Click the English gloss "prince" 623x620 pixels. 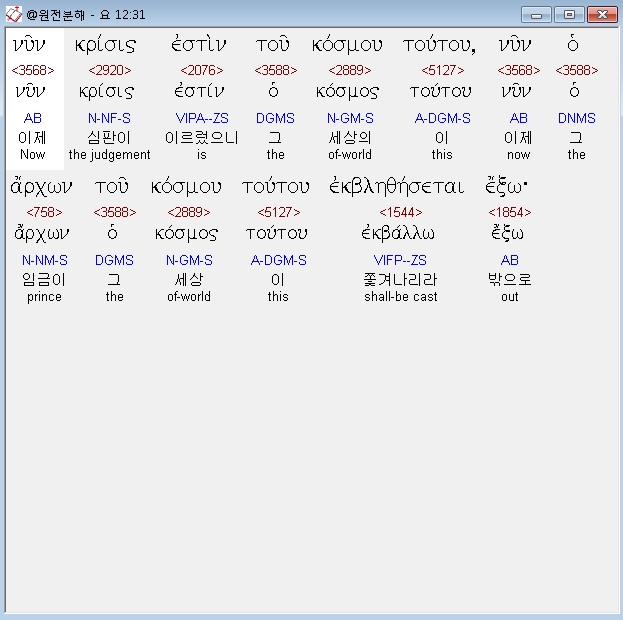click(44, 296)
